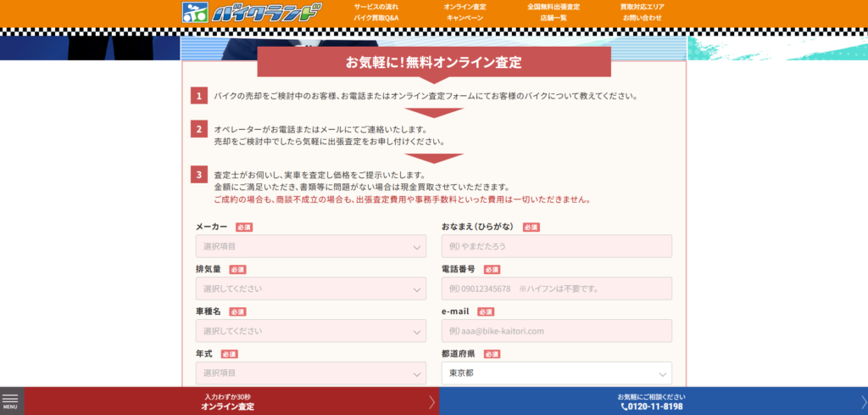Open 全国無料出張査定 menu item
This screenshot has width=868, height=415.
[x=553, y=7]
